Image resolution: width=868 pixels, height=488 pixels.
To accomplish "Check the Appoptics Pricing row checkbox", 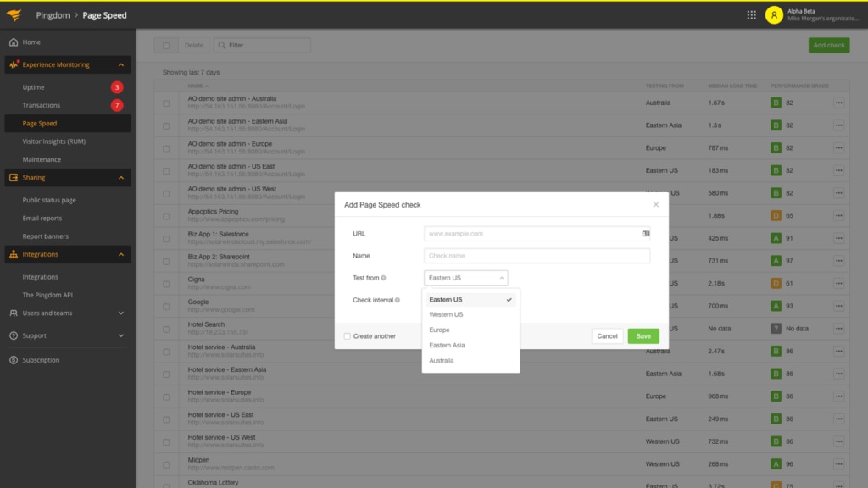I will 166,216.
